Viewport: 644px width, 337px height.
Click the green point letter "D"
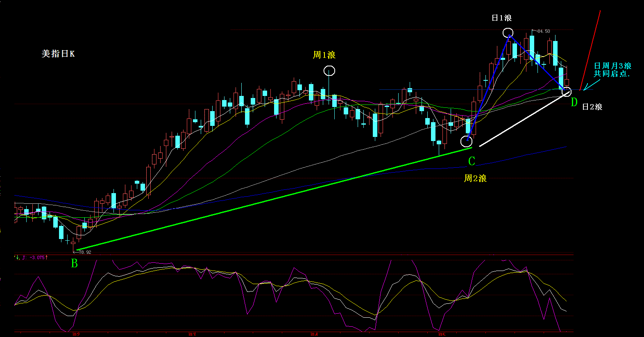(x=574, y=102)
